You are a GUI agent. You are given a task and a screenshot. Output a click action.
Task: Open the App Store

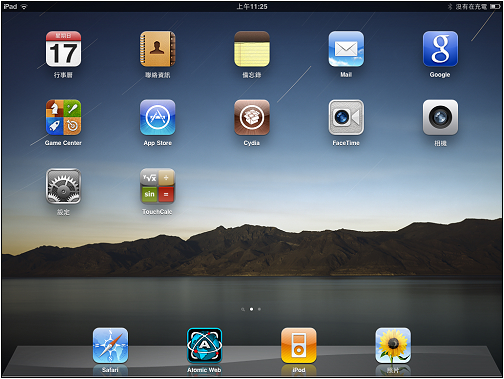(158, 117)
